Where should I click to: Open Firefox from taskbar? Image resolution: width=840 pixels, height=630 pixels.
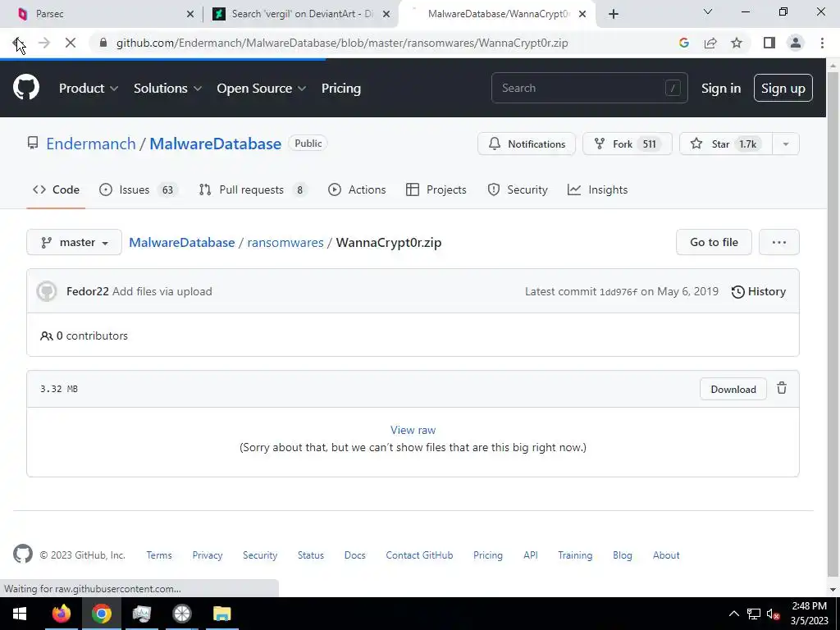point(61,614)
